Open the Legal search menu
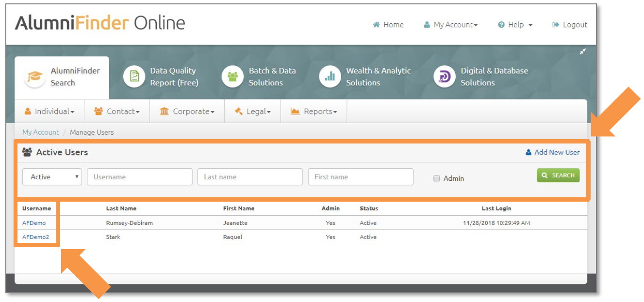This screenshot has height=302, width=644. coord(252,111)
